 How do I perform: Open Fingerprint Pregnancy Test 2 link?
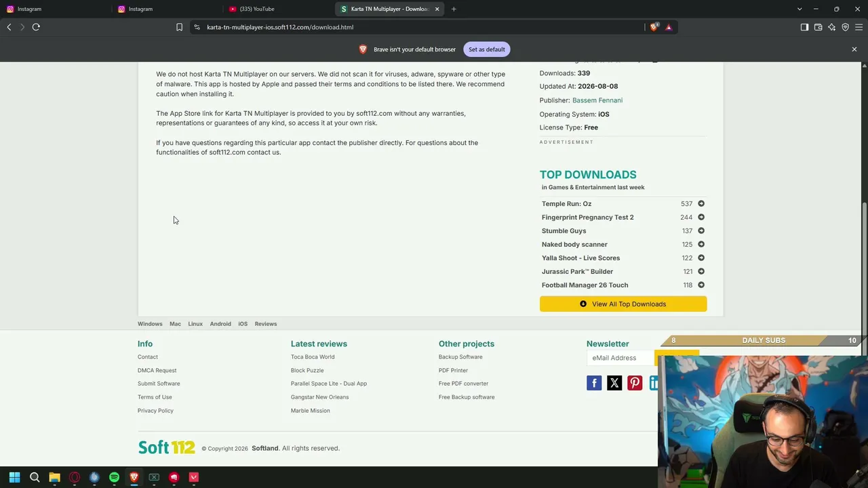(x=587, y=218)
